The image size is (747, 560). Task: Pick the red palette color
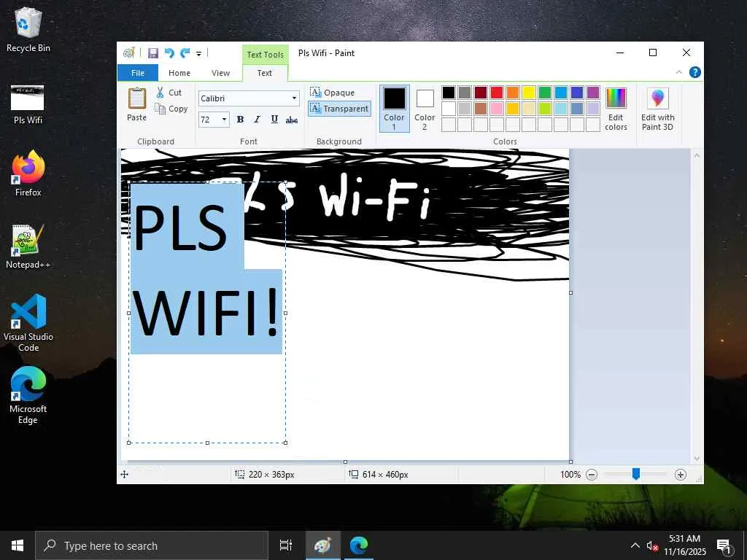point(497,93)
